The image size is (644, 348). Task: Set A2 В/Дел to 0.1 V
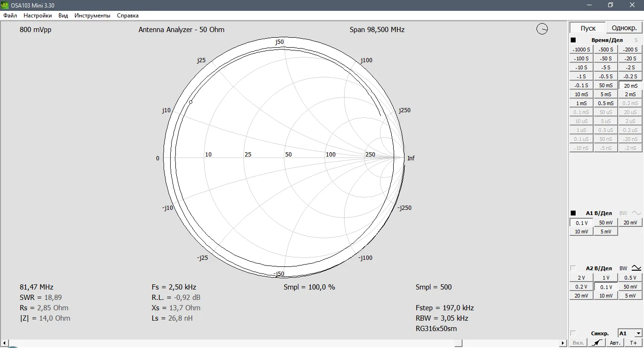606,287
